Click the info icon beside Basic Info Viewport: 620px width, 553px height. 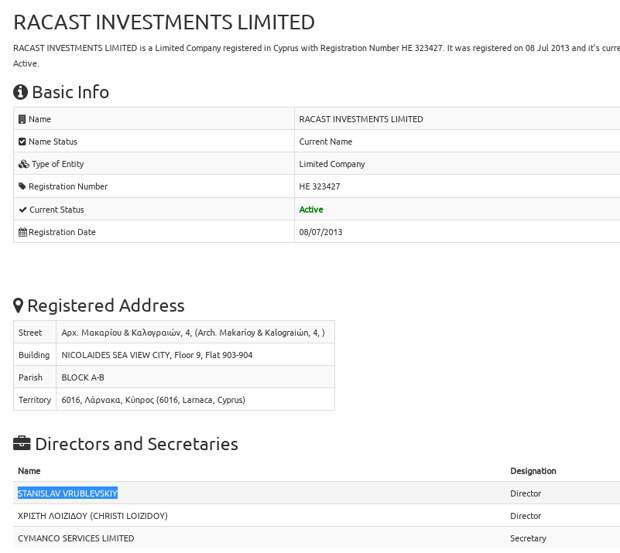(x=20, y=92)
